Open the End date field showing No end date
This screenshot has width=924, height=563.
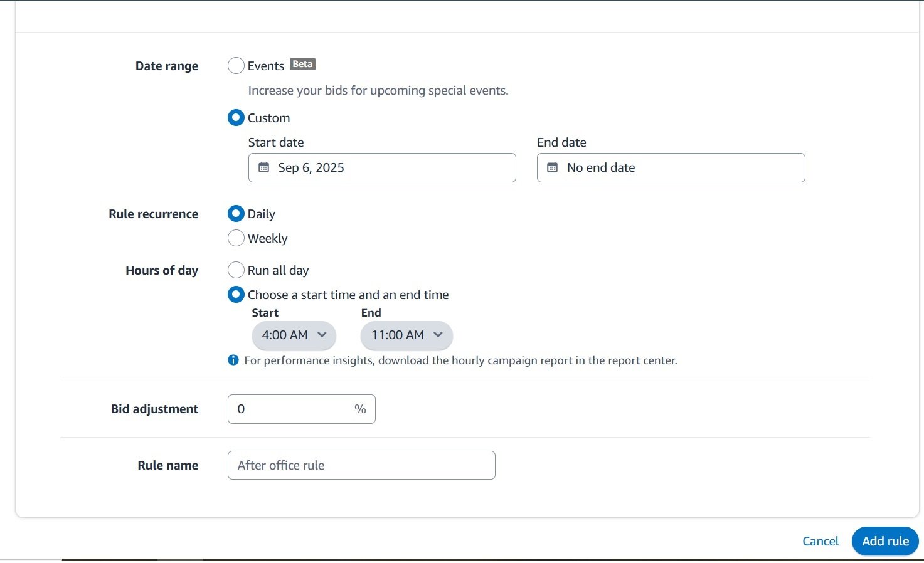671,168
